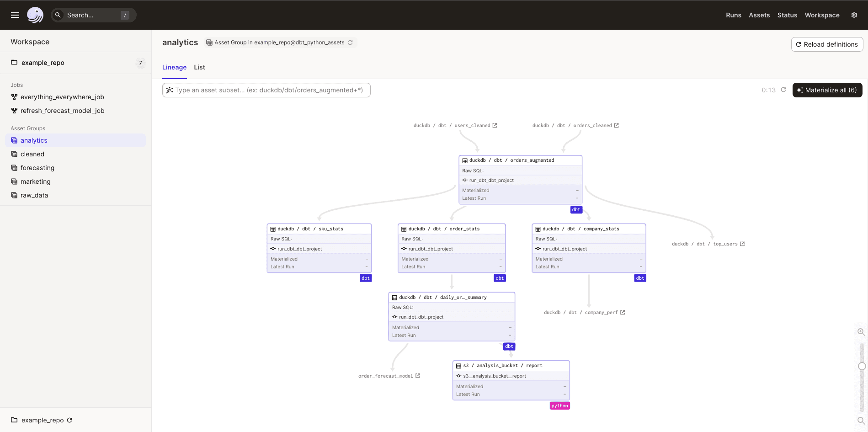Click the zoom-in magnifier on the graph

click(x=861, y=332)
